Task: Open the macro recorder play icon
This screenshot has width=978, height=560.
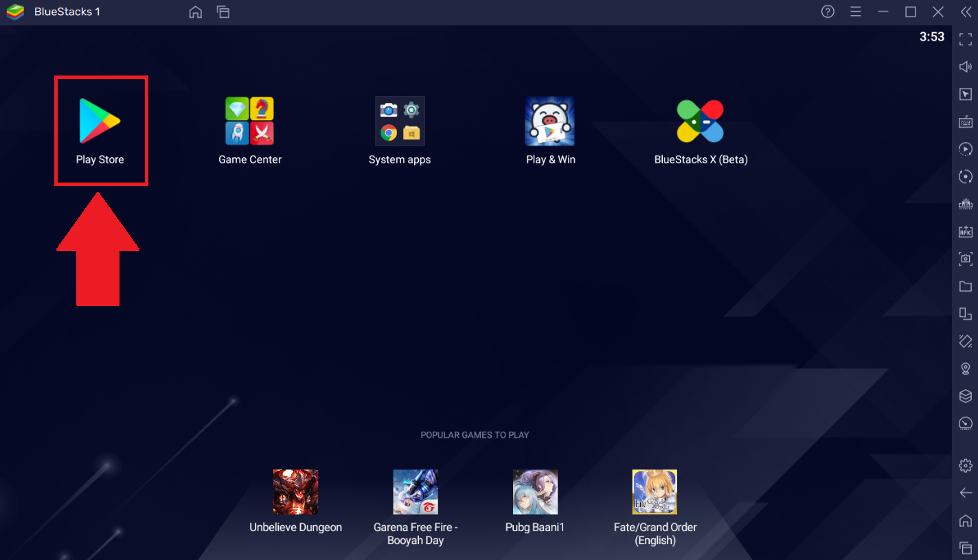Action: click(x=966, y=149)
